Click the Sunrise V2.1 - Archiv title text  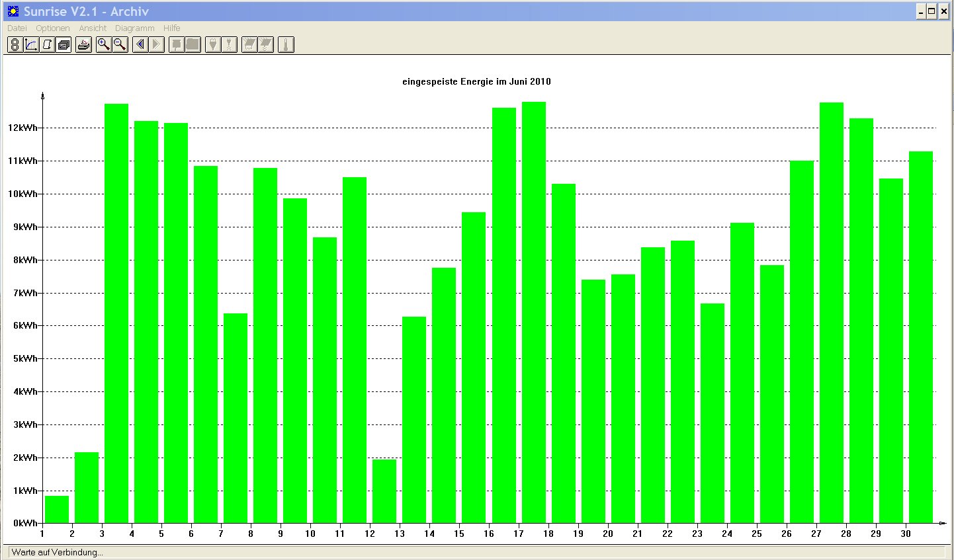click(x=86, y=11)
